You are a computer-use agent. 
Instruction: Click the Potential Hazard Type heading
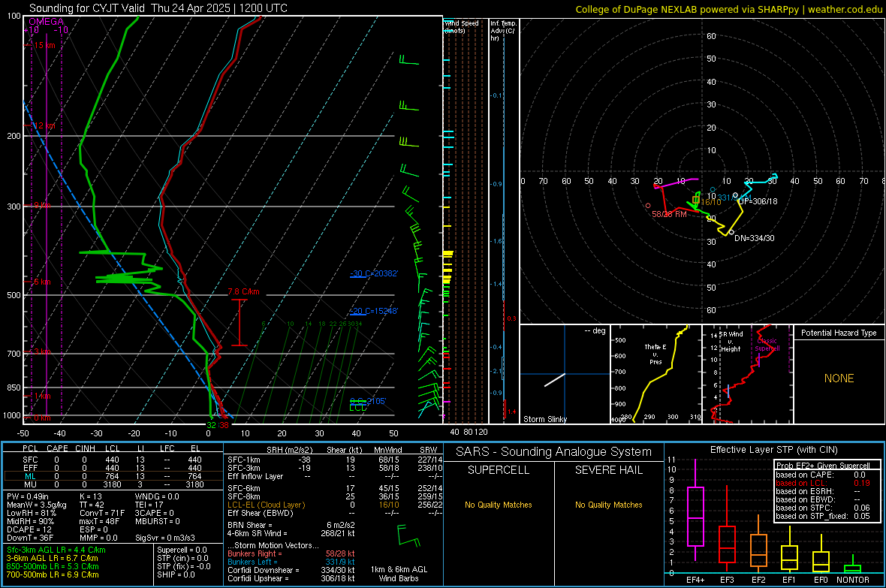click(x=839, y=333)
